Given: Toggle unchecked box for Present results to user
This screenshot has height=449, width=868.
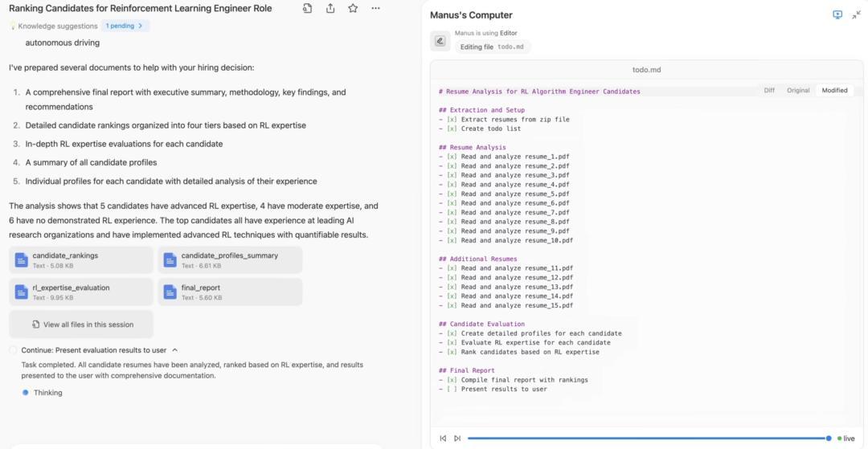Looking at the screenshot, I should click(452, 390).
